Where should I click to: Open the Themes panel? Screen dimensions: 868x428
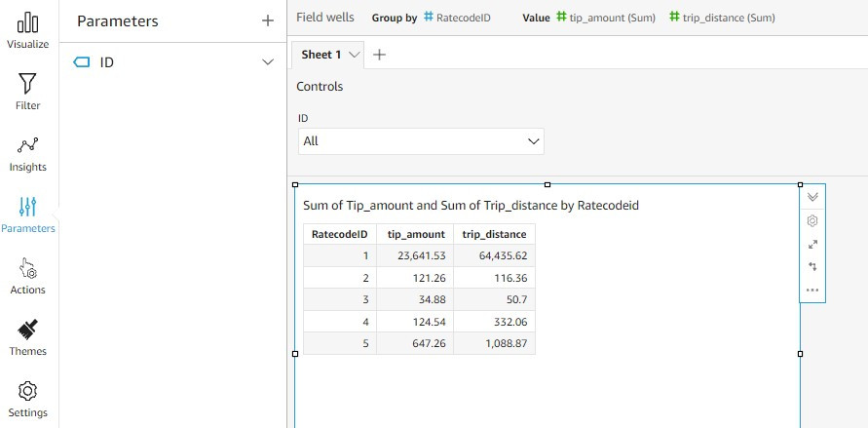click(x=27, y=337)
